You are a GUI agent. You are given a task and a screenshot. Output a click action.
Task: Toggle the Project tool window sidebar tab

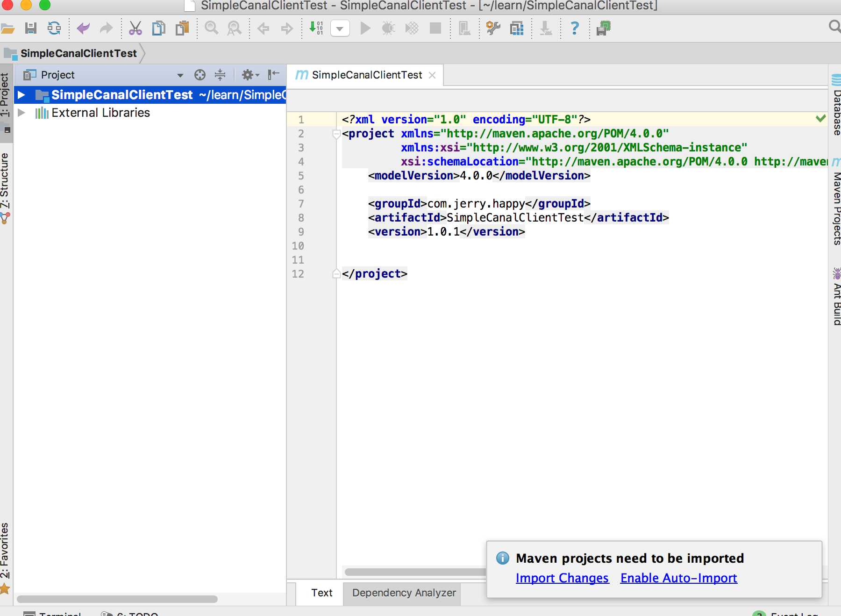pyautogui.click(x=5, y=95)
